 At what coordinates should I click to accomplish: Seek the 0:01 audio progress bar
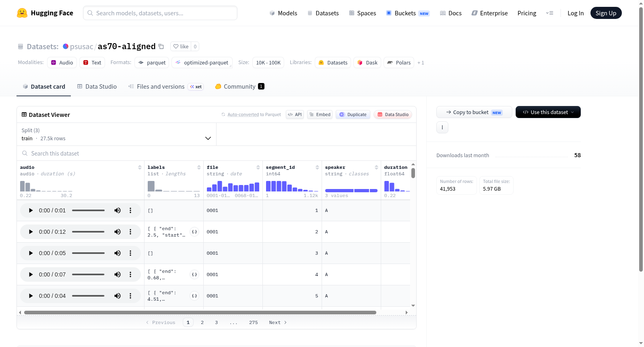pyautogui.click(x=88, y=210)
